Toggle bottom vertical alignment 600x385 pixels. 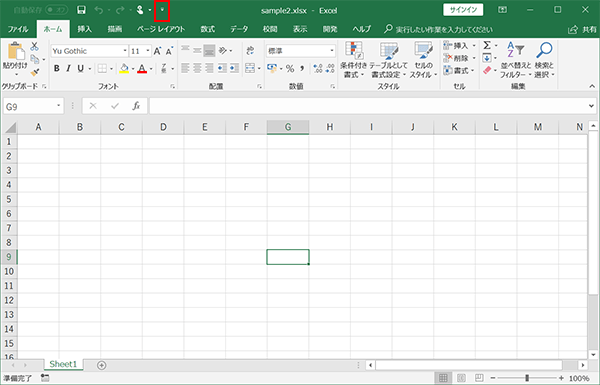[x=209, y=51]
